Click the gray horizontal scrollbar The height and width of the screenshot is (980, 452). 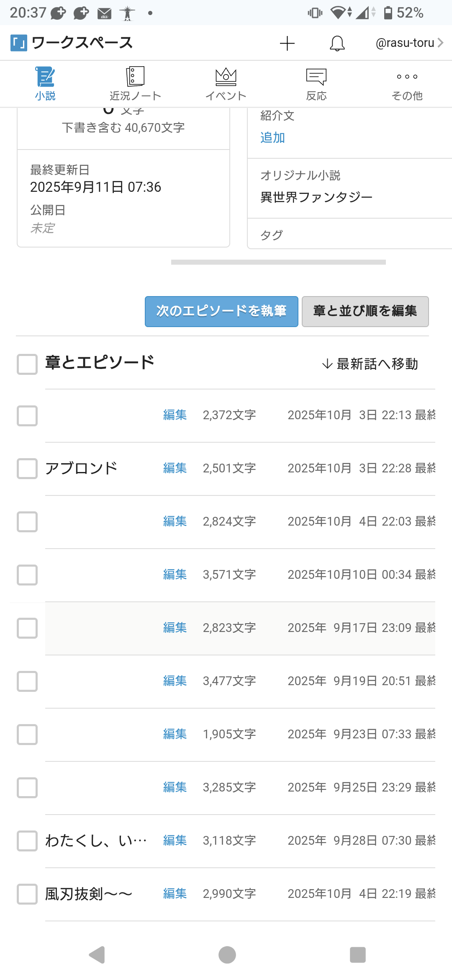(278, 262)
